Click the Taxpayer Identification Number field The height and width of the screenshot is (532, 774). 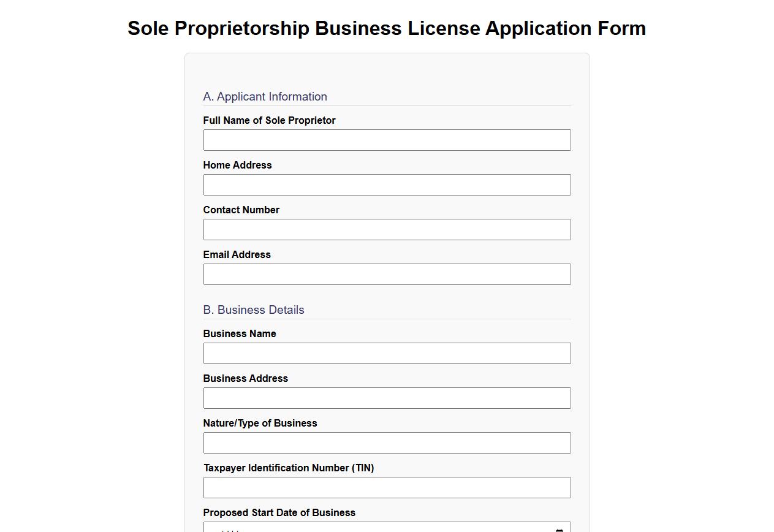tap(387, 487)
